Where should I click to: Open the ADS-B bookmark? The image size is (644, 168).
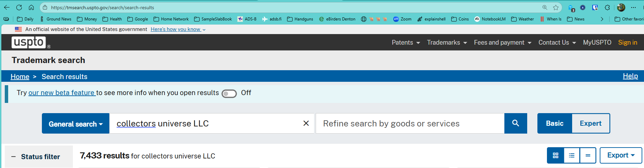247,19
